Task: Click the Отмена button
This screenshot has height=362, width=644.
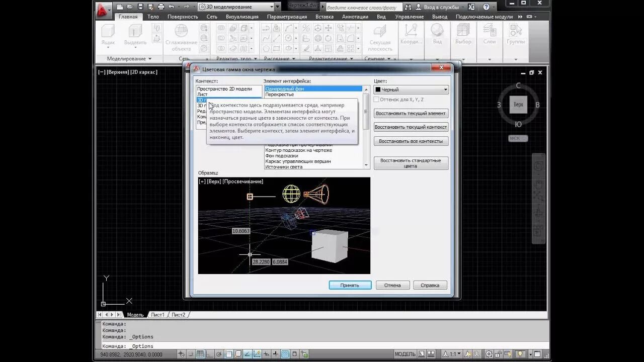Action: (x=392, y=285)
